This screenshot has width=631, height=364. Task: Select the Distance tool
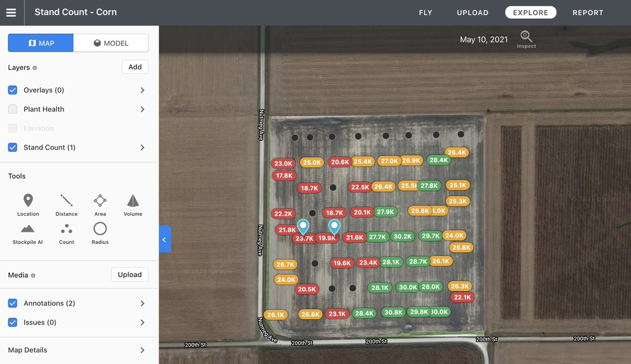click(66, 205)
